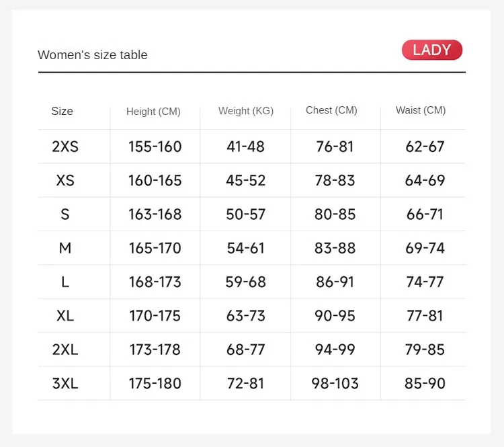Select the XS size row label
The width and height of the screenshot is (504, 447).
click(65, 180)
